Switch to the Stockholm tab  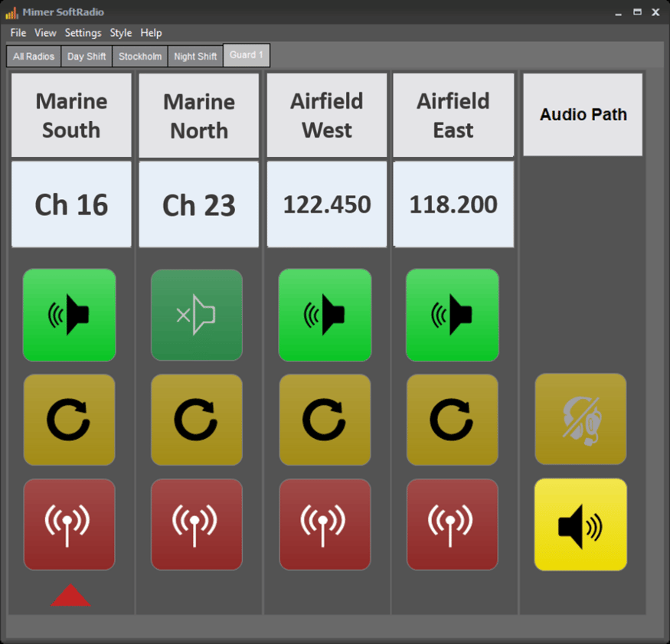140,57
